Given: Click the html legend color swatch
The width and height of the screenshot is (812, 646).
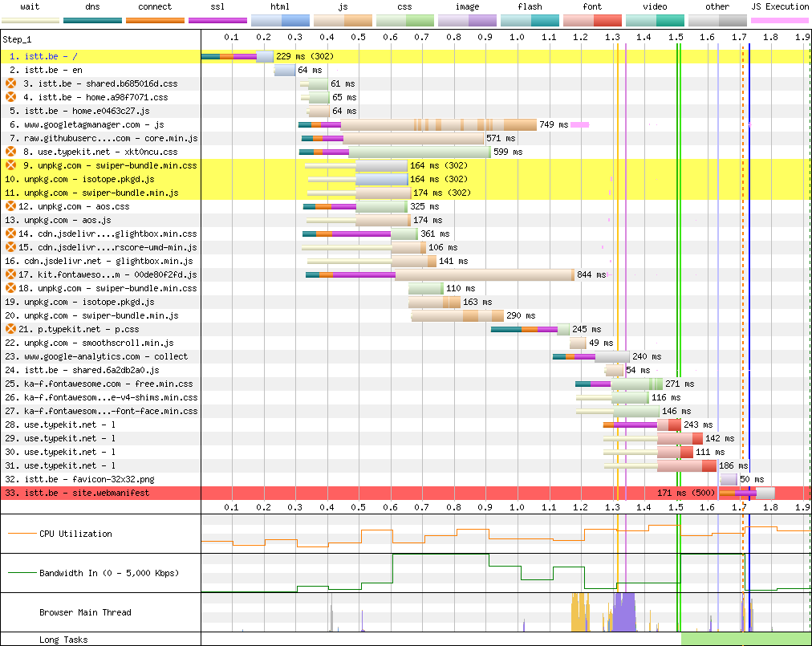Looking at the screenshot, I should pos(280,21).
